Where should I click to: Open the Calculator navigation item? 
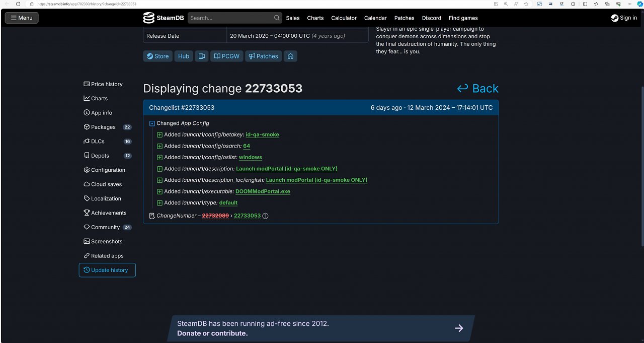(344, 18)
